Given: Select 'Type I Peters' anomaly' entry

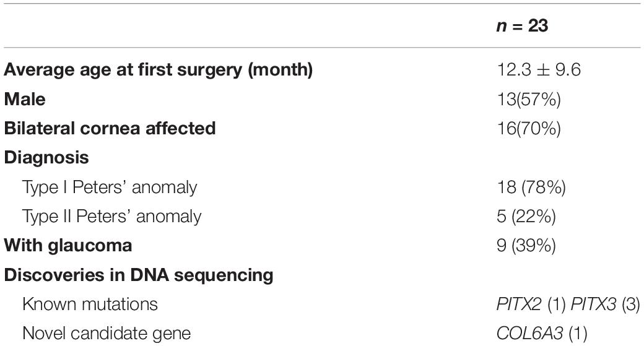Looking at the screenshot, I should point(110,187).
